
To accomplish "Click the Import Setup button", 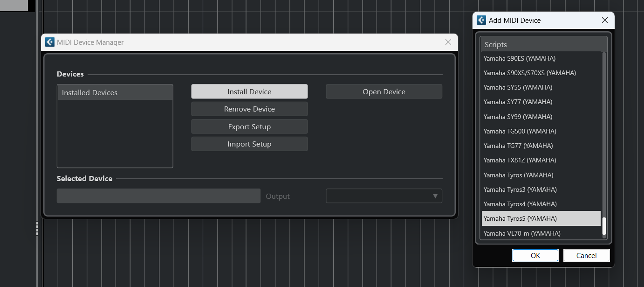I will pyautogui.click(x=249, y=144).
